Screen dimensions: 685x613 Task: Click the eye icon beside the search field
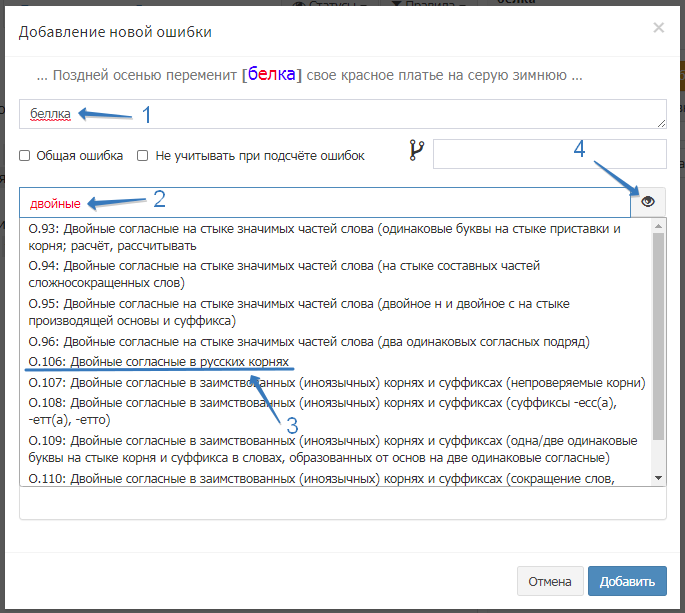(x=648, y=202)
